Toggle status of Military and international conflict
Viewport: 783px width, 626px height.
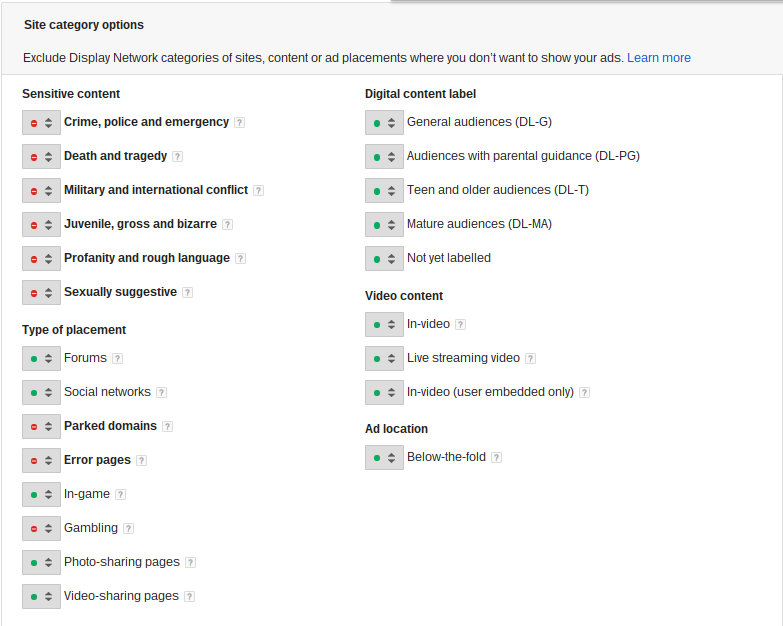(x=41, y=191)
